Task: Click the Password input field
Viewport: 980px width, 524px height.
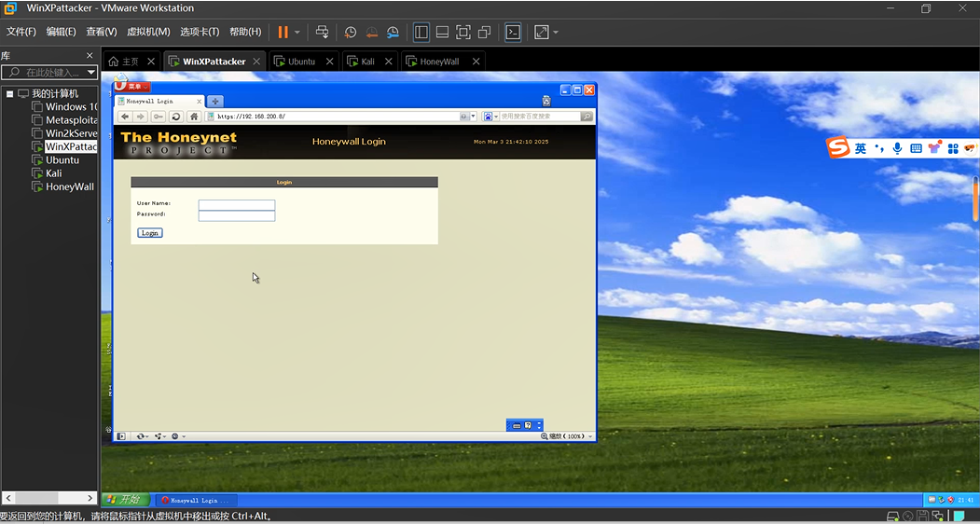Action: [x=237, y=215]
